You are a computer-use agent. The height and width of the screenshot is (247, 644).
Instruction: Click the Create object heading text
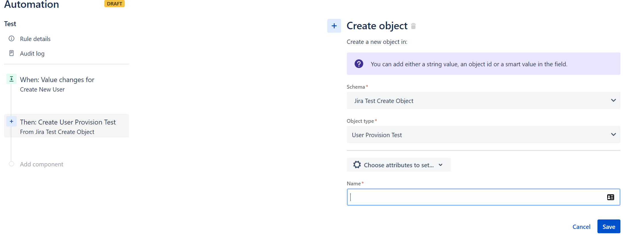(x=377, y=26)
